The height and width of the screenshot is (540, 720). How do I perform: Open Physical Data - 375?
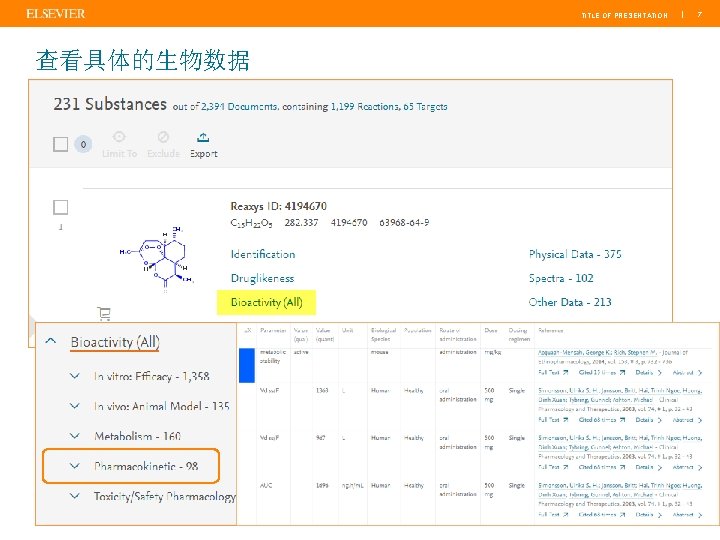click(x=575, y=254)
